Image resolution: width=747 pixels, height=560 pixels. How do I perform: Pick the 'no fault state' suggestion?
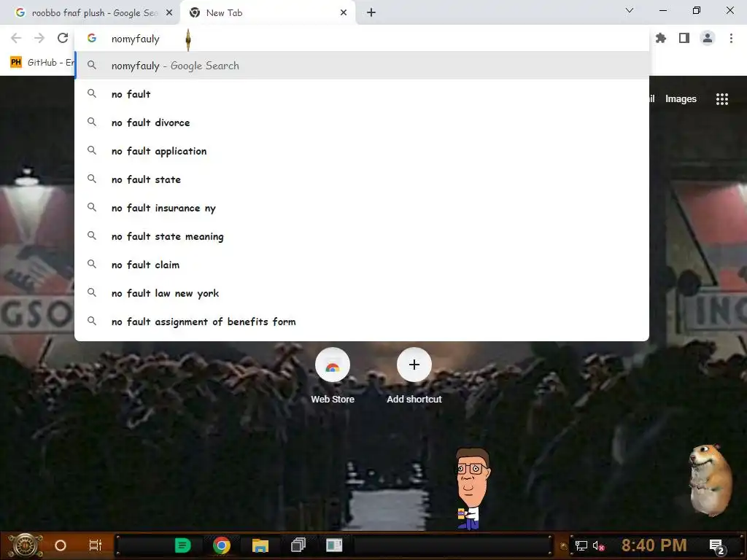(x=362, y=179)
